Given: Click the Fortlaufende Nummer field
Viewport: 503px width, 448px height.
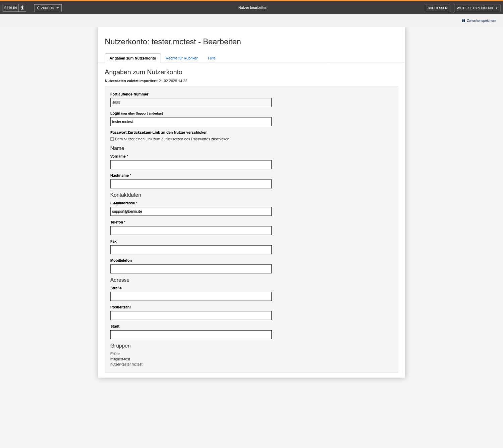Looking at the screenshot, I should tap(191, 103).
